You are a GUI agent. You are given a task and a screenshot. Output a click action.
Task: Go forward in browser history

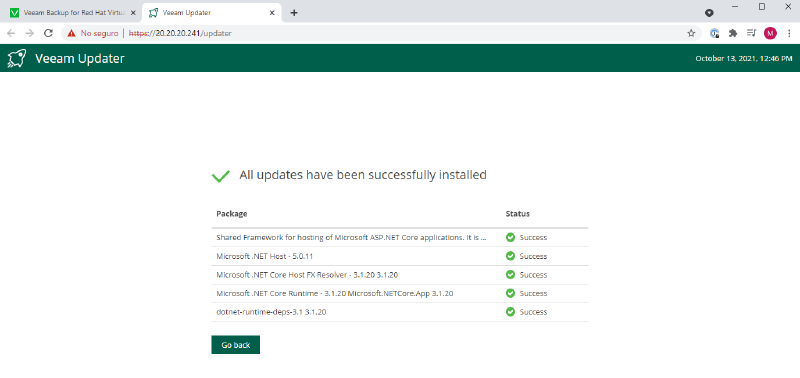pyautogui.click(x=30, y=33)
